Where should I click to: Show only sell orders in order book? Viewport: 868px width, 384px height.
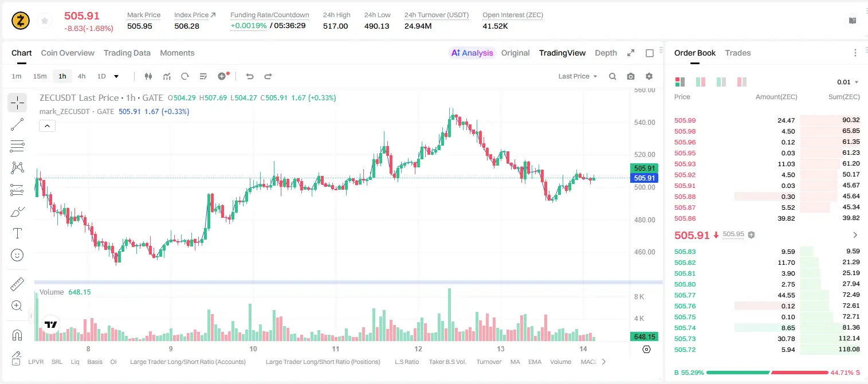(742, 82)
